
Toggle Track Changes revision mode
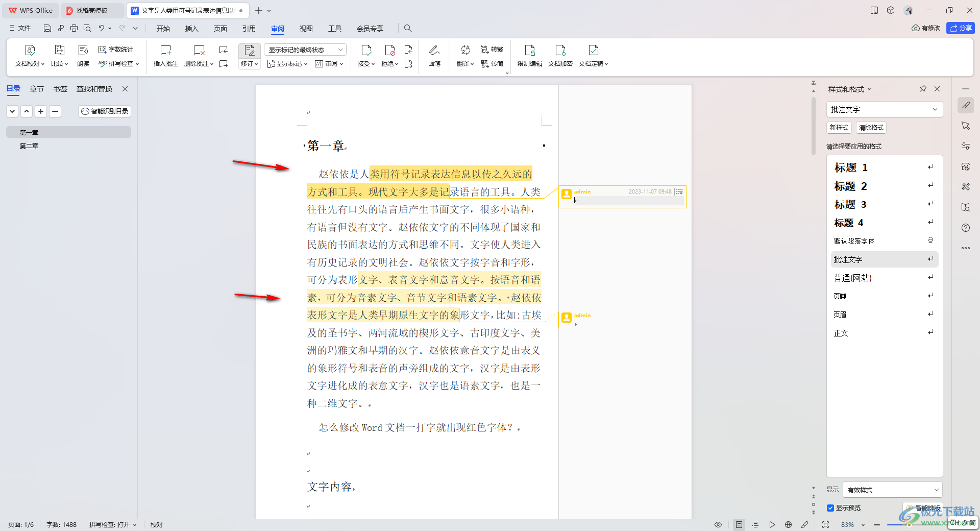(250, 50)
